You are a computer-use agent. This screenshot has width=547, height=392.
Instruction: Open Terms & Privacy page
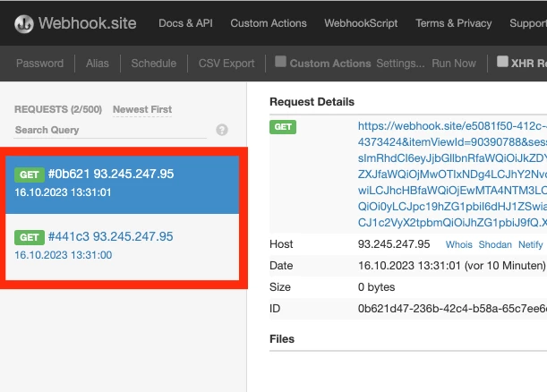(454, 23)
